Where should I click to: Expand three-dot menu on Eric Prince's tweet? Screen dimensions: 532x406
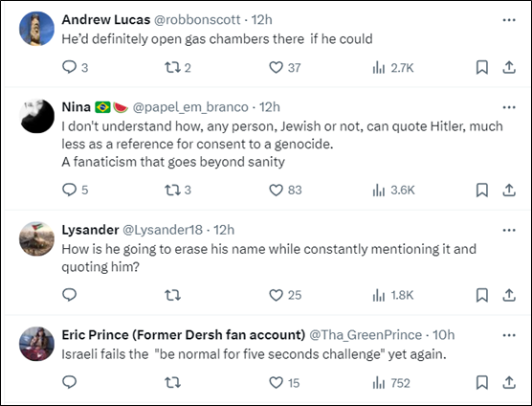pos(509,335)
